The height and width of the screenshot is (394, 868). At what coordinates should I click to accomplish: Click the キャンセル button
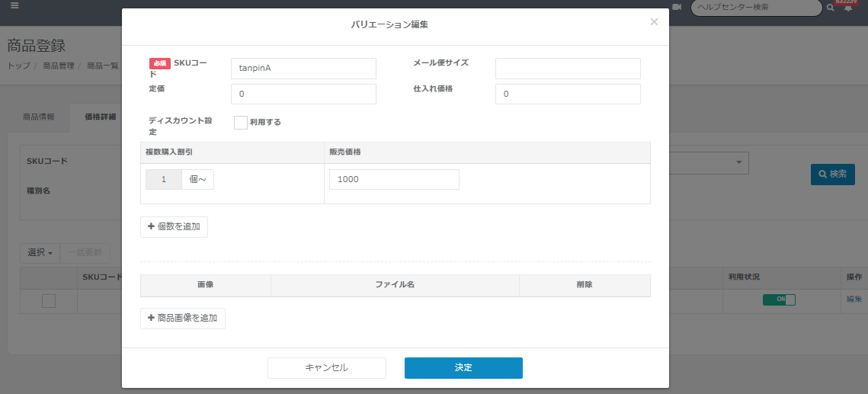[326, 368]
